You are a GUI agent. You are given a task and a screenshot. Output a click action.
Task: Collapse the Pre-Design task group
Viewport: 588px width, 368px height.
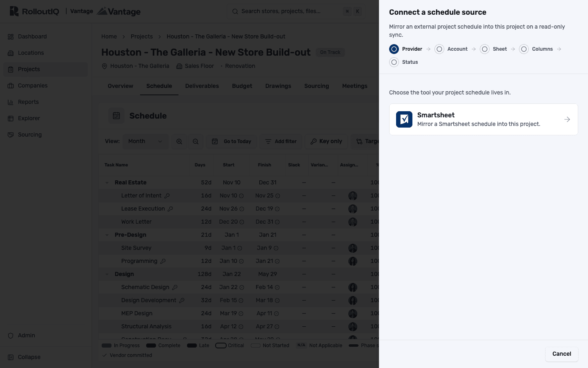coord(107,235)
